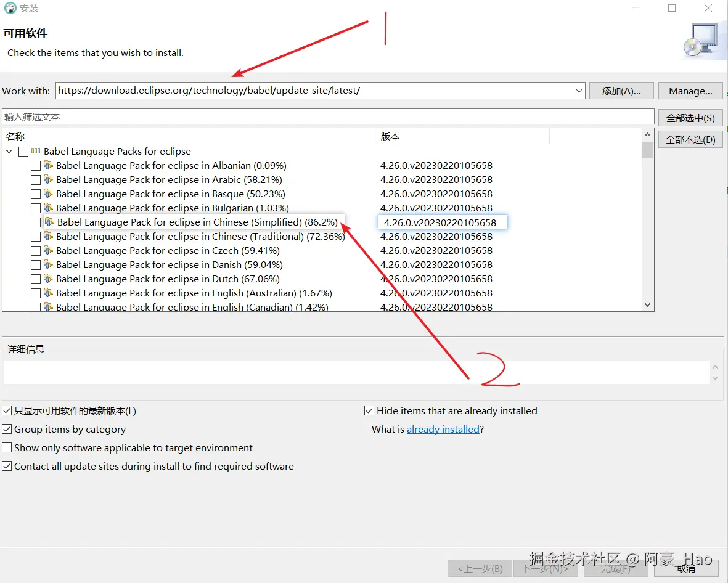Close the 安装 dialog window
This screenshot has height=583, width=728.
[708, 8]
